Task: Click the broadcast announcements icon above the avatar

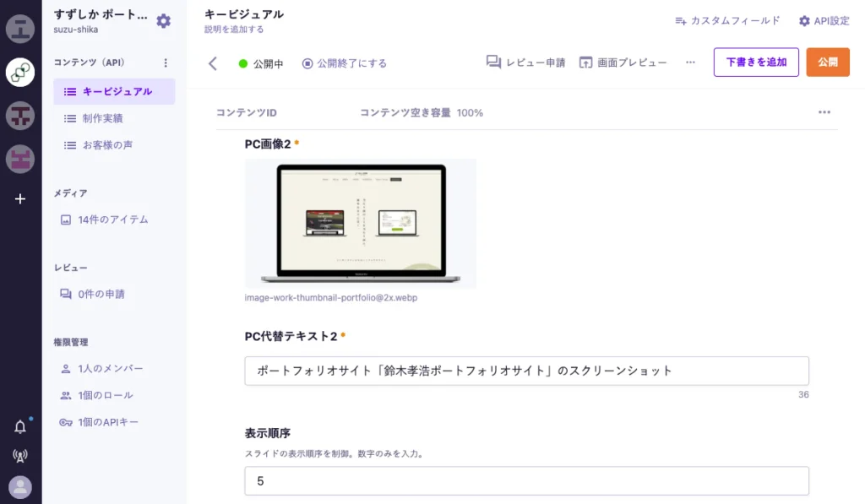Action: 19,456
